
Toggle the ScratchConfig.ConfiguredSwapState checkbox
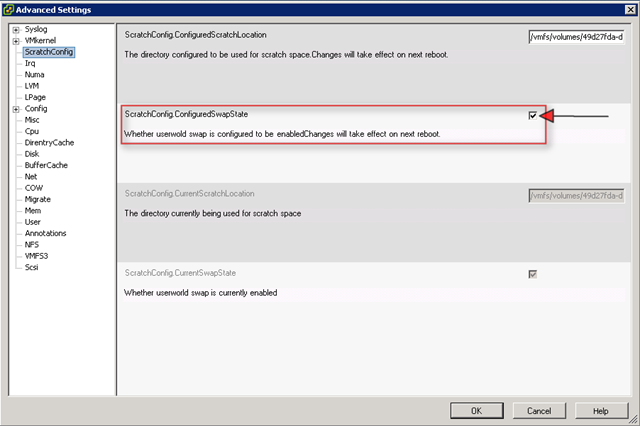tap(533, 116)
